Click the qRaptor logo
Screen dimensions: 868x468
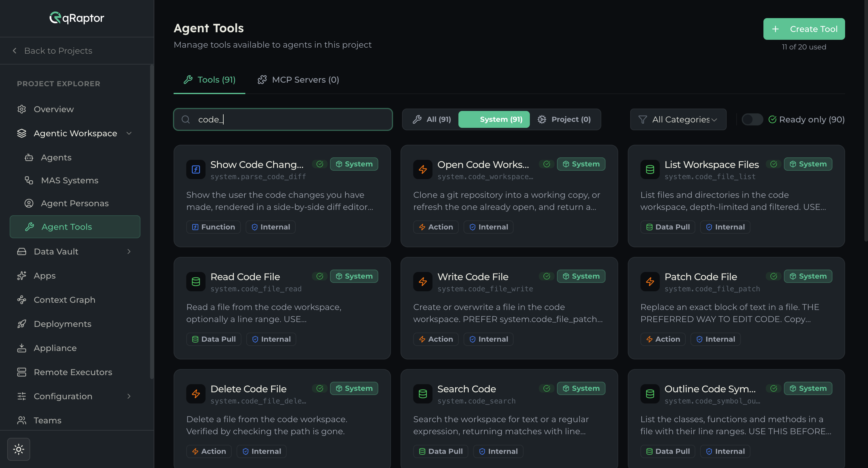pyautogui.click(x=77, y=18)
